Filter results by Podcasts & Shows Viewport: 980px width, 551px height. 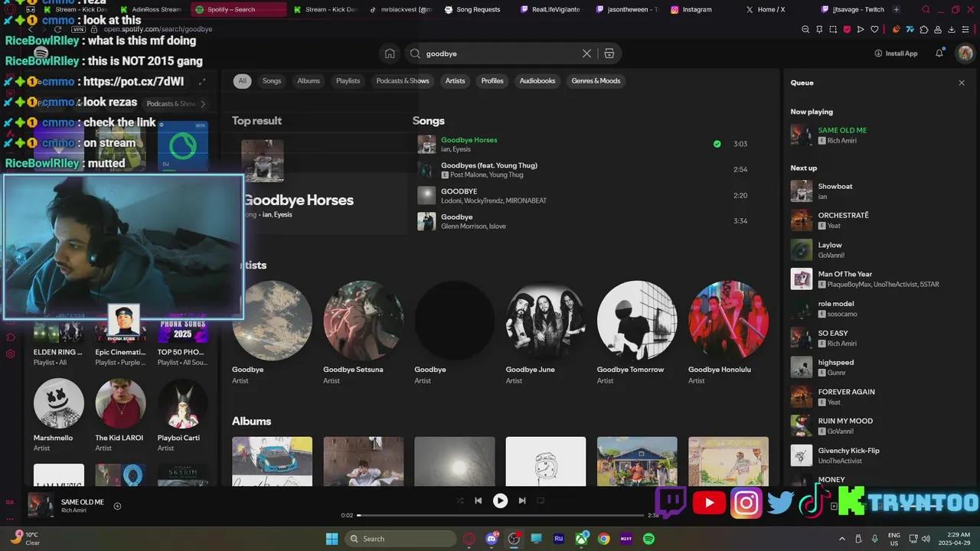pos(403,81)
